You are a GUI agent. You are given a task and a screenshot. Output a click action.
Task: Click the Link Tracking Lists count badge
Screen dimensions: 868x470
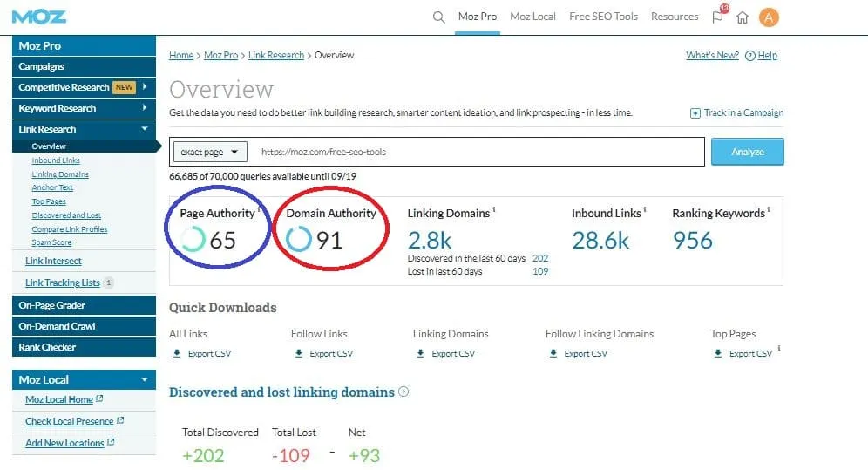point(108,283)
